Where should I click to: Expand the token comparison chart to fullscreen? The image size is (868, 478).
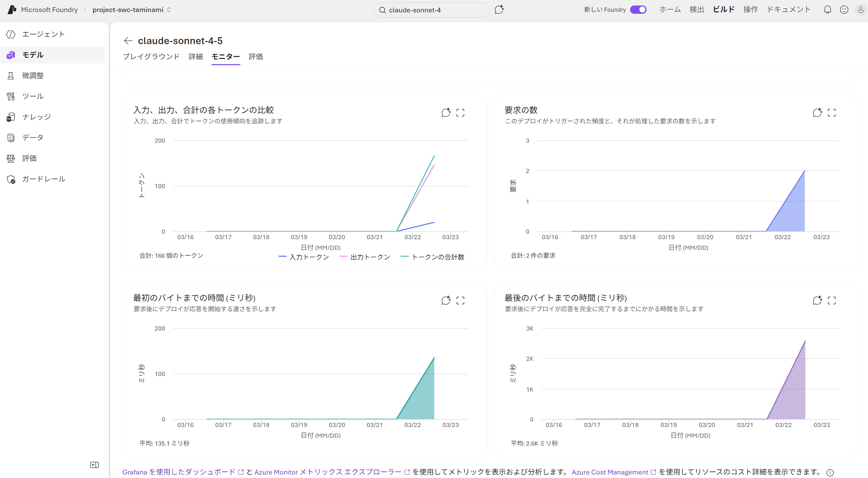[460, 113]
